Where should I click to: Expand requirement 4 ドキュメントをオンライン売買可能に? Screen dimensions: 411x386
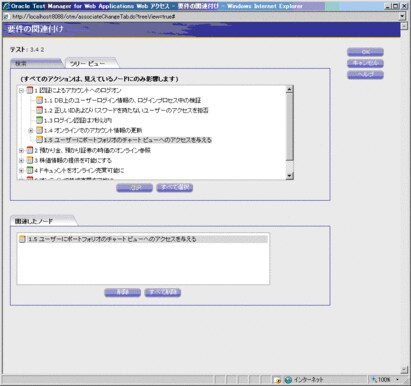click(21, 171)
